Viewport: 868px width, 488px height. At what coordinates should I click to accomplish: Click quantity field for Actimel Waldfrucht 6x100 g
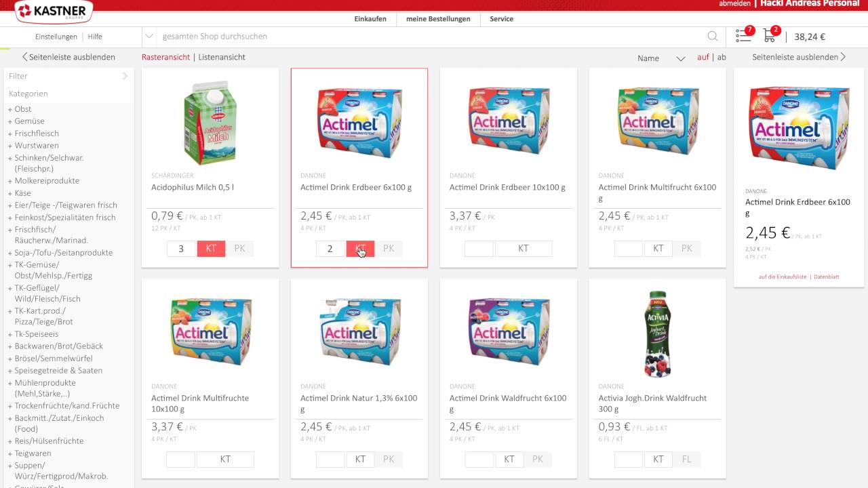(x=479, y=460)
